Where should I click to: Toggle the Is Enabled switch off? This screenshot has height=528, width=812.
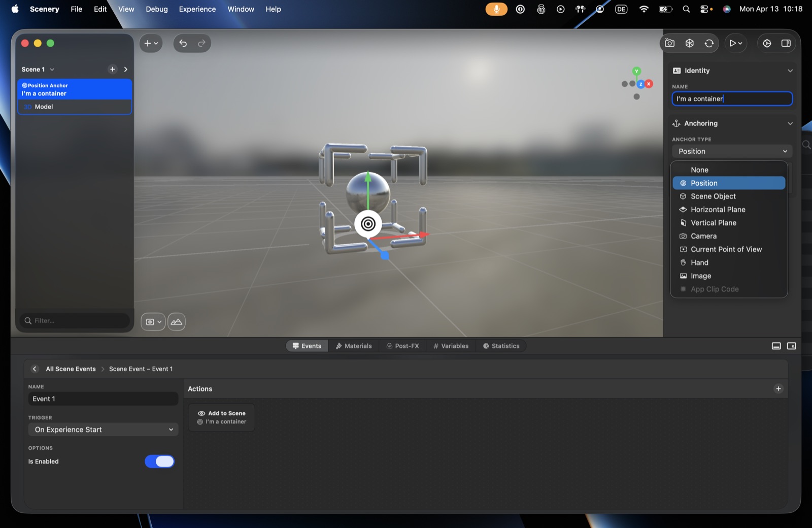pyautogui.click(x=159, y=461)
